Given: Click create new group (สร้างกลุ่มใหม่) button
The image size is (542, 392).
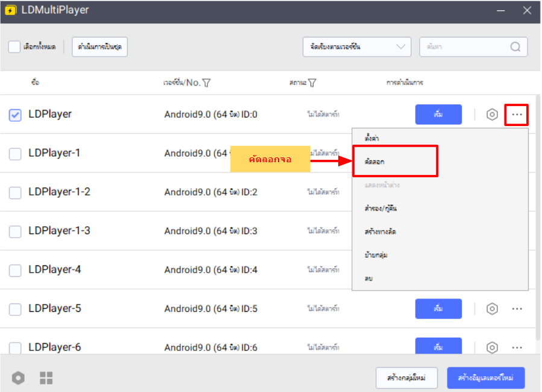Looking at the screenshot, I should 406,378.
